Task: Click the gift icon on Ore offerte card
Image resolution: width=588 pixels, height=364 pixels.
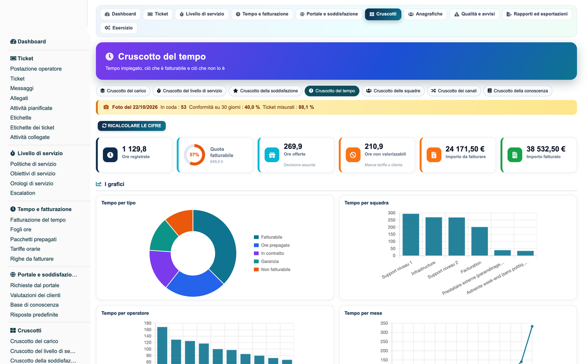Action: 272,155
